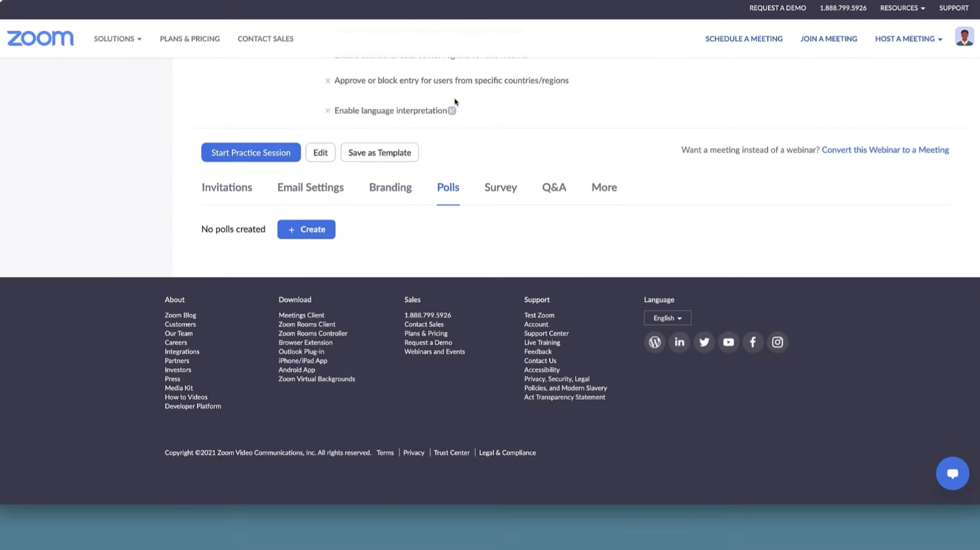Open Accessibility footer link
This screenshot has height=550, width=980.
(542, 370)
